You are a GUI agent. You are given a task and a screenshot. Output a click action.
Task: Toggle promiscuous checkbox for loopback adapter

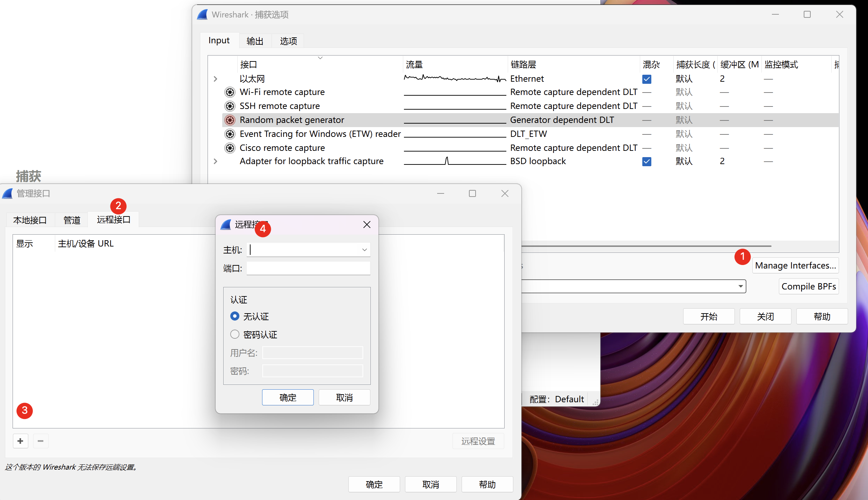point(647,161)
